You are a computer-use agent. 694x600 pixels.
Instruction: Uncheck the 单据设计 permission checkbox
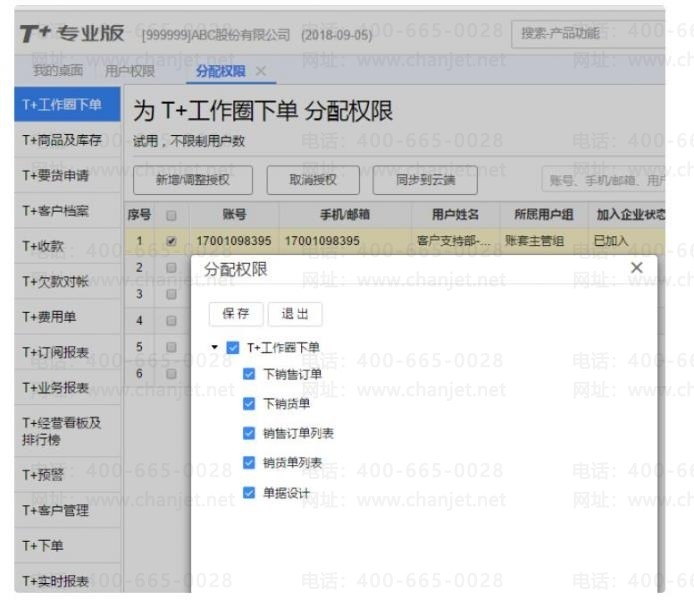pos(249,492)
